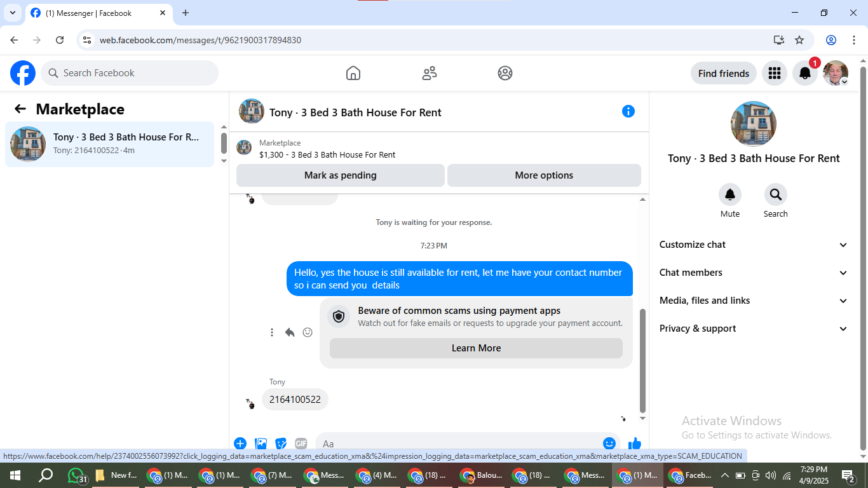The width and height of the screenshot is (868, 488).
Task: Click the install app icon in address bar
Action: [x=779, y=40]
